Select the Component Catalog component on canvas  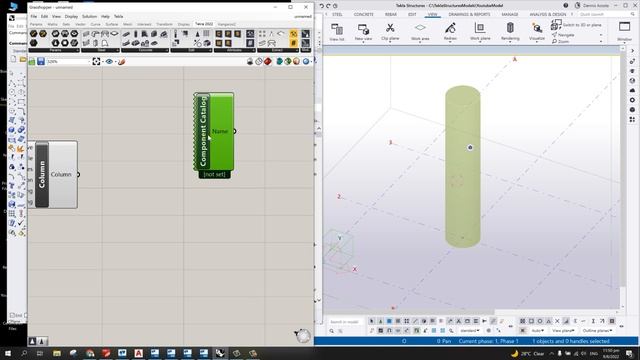coord(203,132)
